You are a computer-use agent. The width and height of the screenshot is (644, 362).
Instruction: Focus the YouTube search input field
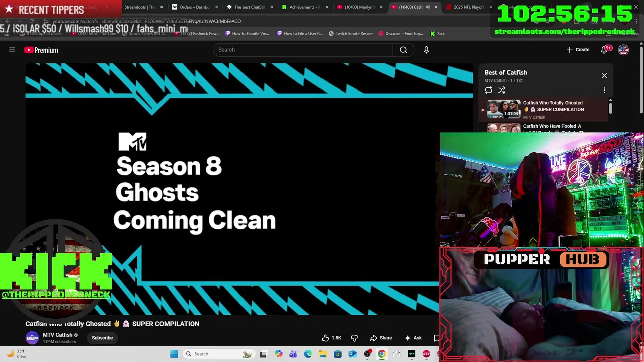303,50
